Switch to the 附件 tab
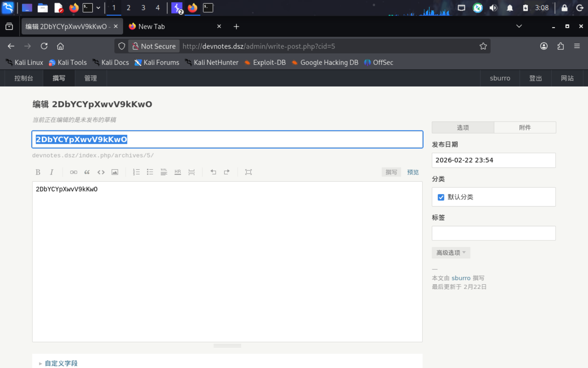Viewport: 588px width, 368px height. pos(525,127)
